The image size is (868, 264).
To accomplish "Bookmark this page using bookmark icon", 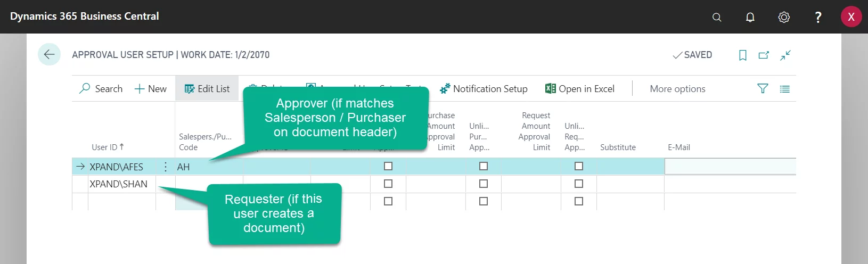I will tap(742, 55).
